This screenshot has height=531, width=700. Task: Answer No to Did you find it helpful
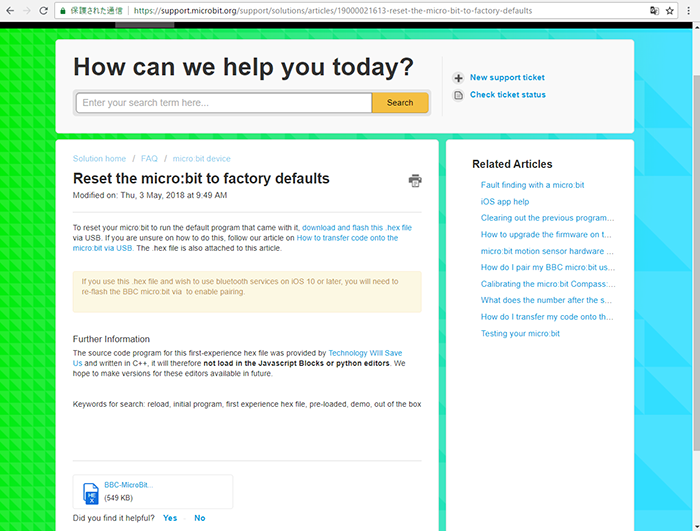click(x=199, y=518)
